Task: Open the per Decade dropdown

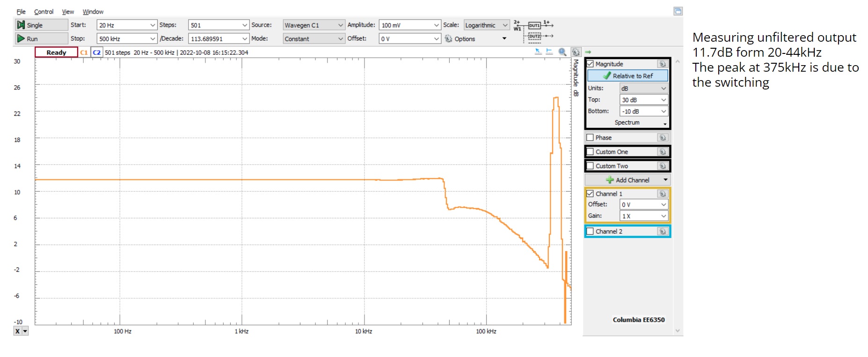Action: pyautogui.click(x=245, y=38)
